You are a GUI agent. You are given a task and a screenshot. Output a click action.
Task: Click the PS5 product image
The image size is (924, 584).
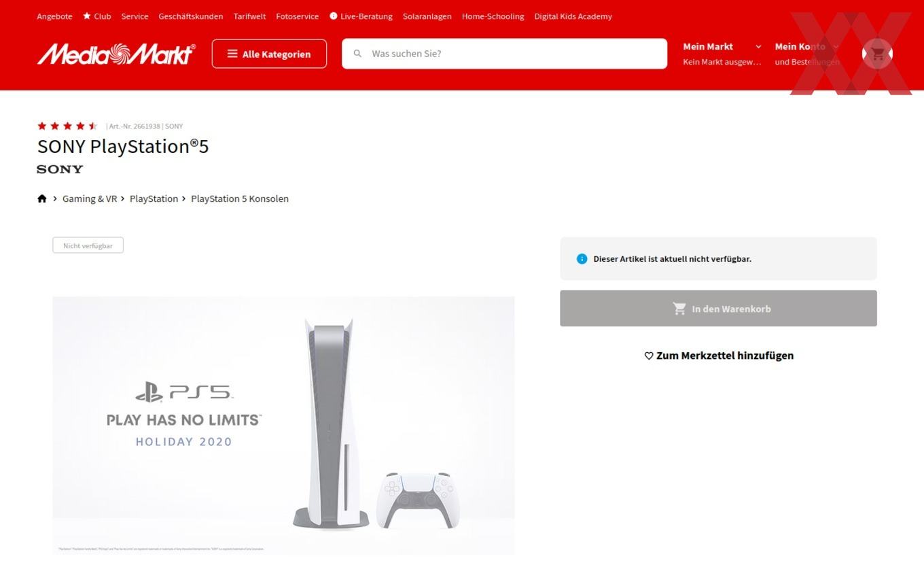[283, 426]
